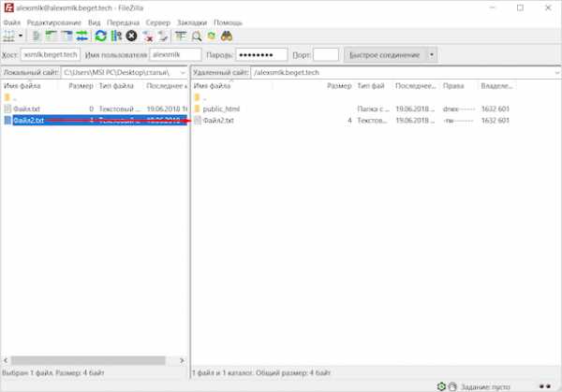Select local file Файл2.txt

pos(96,121)
